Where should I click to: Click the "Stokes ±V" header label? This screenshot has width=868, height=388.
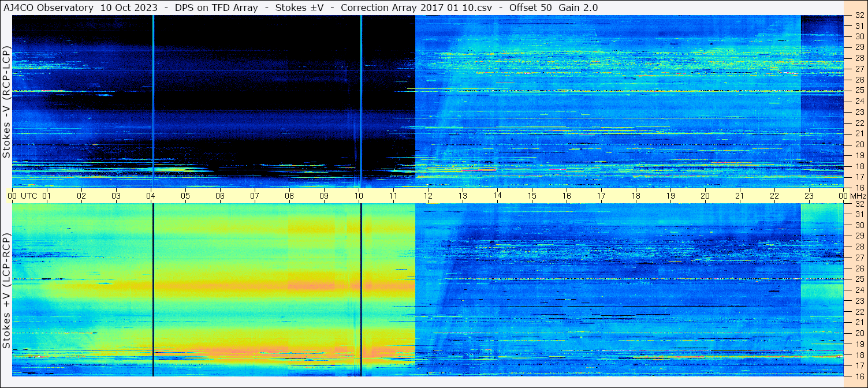point(299,8)
